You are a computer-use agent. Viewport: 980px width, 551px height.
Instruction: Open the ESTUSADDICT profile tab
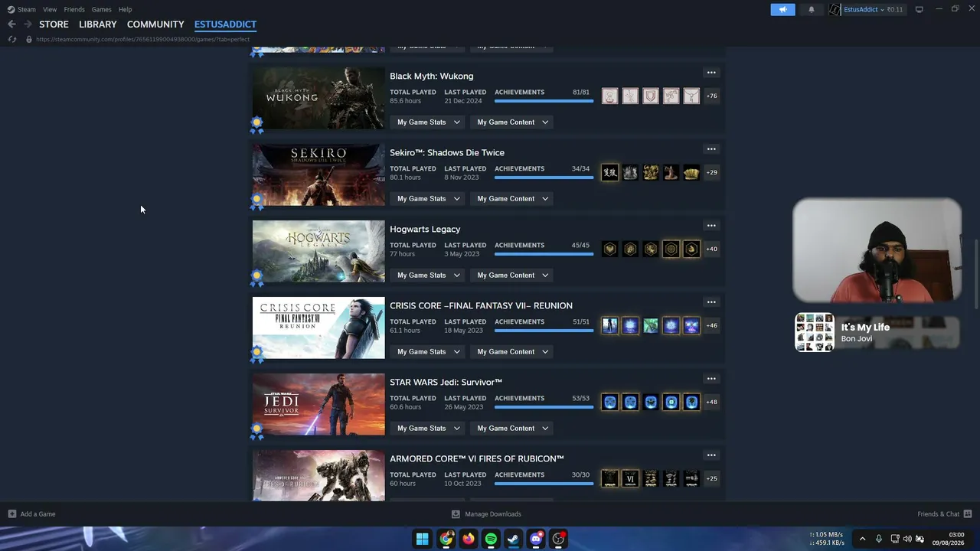tap(225, 24)
